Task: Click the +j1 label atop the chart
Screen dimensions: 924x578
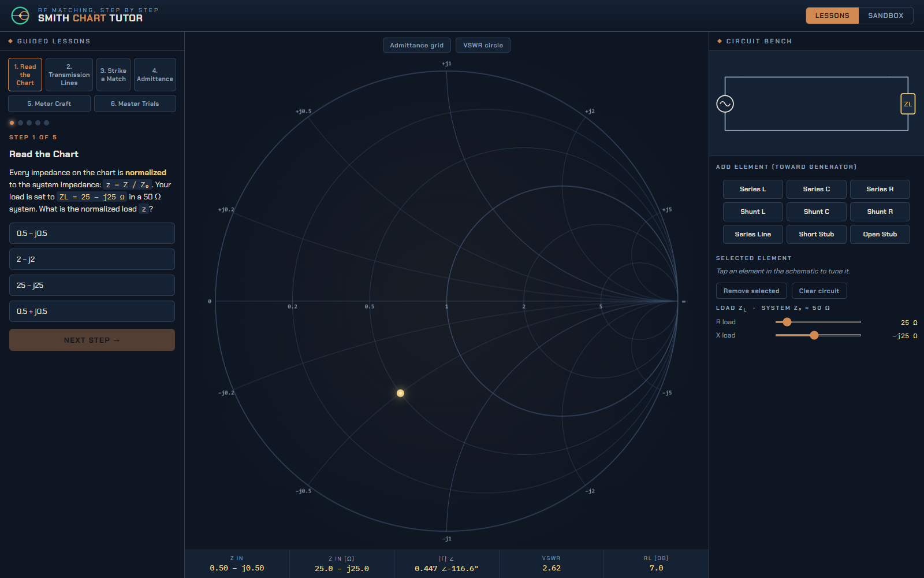Action: [446, 64]
